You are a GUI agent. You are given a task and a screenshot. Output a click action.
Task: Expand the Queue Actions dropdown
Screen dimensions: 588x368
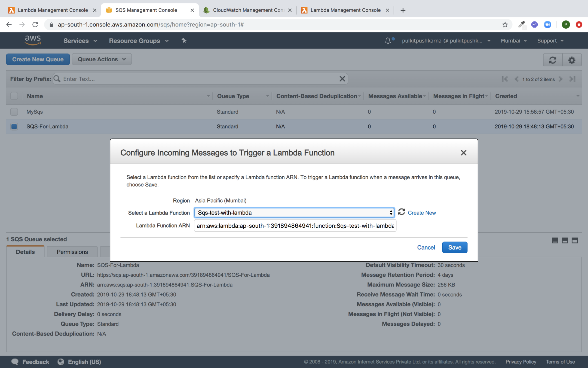(x=102, y=59)
